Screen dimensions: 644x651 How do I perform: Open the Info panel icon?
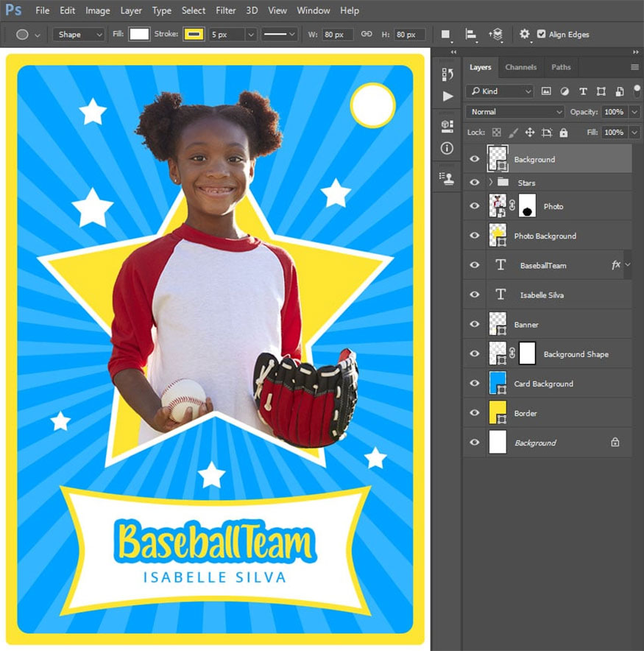click(447, 148)
